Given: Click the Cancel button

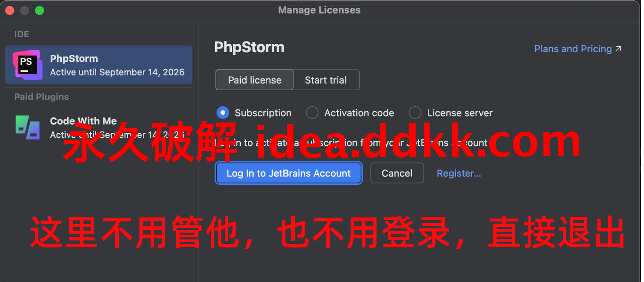Looking at the screenshot, I should point(397,173).
